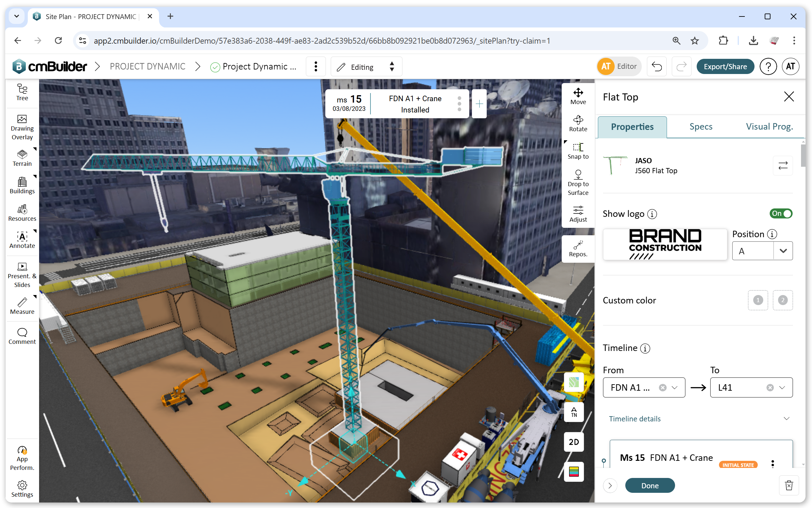This screenshot has height=508, width=812.
Task: Click PROJECT DYNAMIC breadcrumb
Action: click(x=147, y=66)
